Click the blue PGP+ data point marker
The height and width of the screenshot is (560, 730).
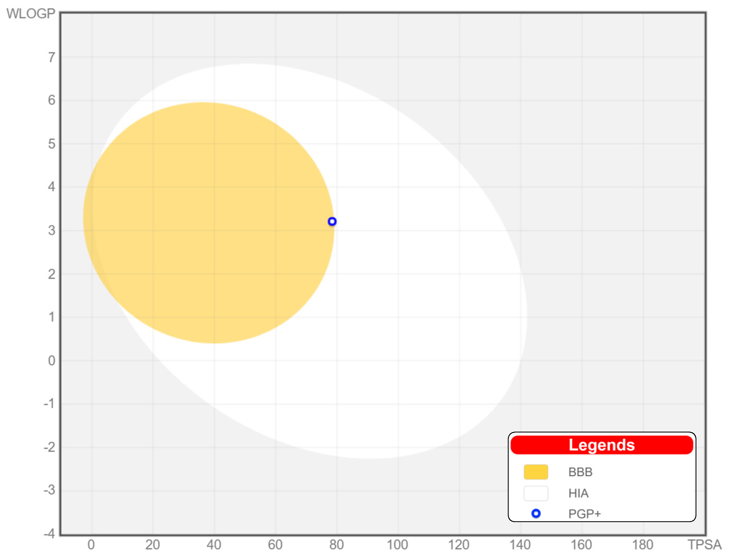[332, 221]
